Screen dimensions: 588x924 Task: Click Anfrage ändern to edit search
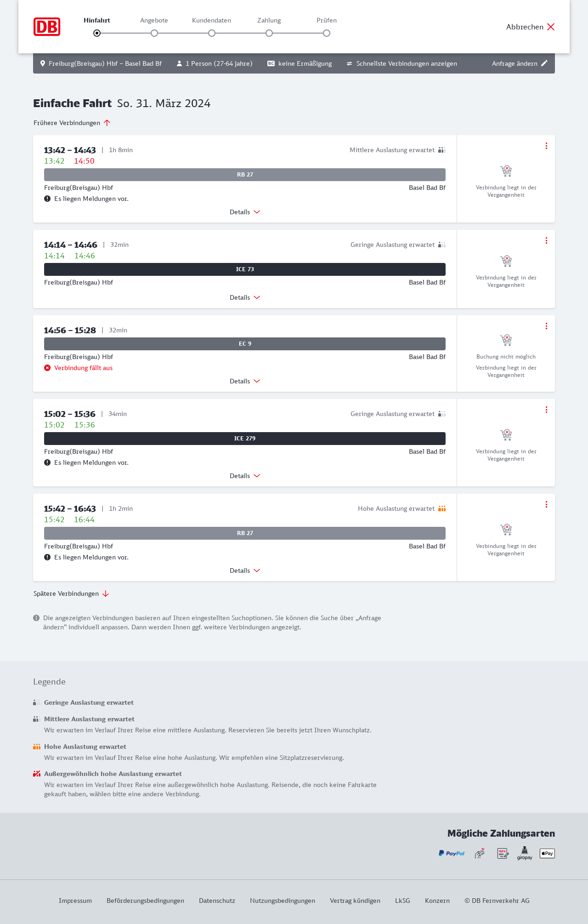(520, 63)
